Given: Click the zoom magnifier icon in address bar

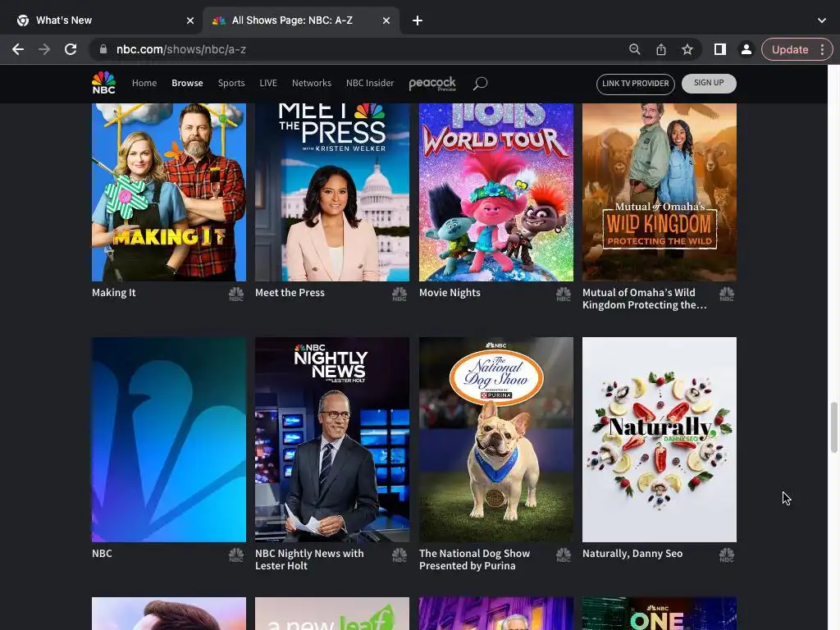Looking at the screenshot, I should click(x=634, y=49).
